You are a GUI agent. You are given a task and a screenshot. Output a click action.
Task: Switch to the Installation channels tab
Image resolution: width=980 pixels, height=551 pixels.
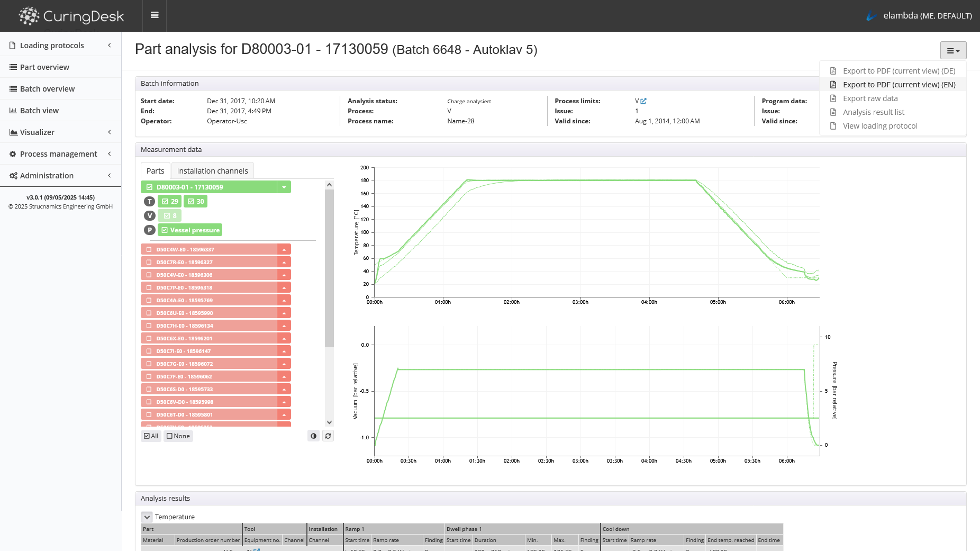[212, 171]
